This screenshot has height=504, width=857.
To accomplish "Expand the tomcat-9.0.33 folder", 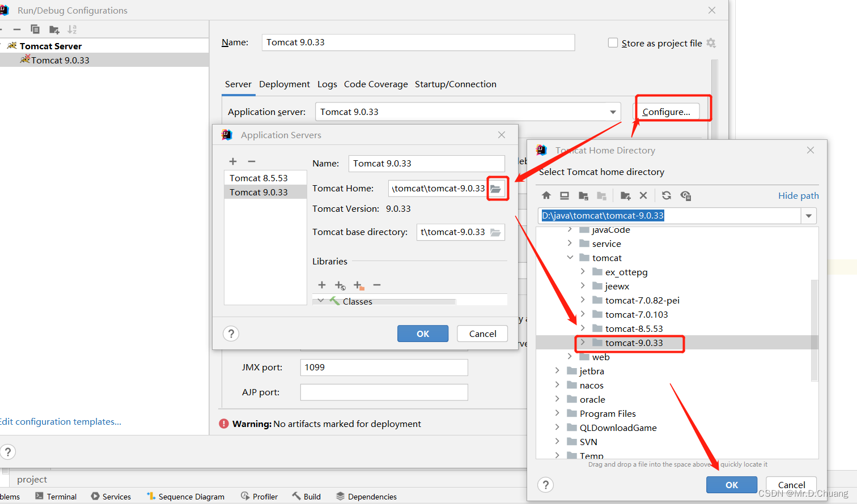I will (x=583, y=343).
